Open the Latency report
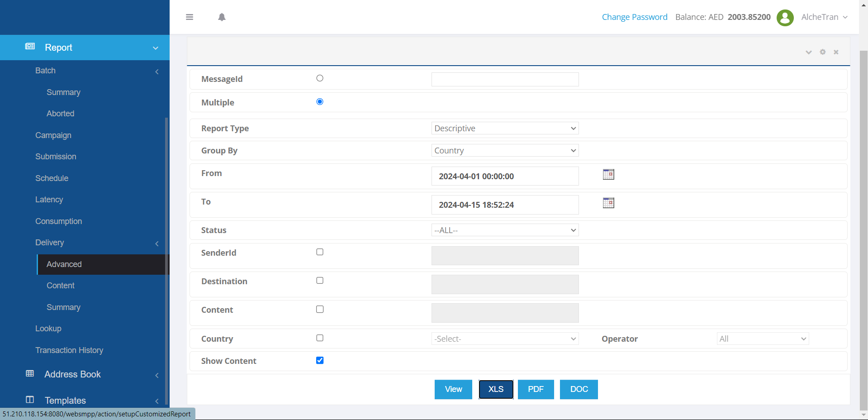This screenshot has height=420, width=868. 49,200
